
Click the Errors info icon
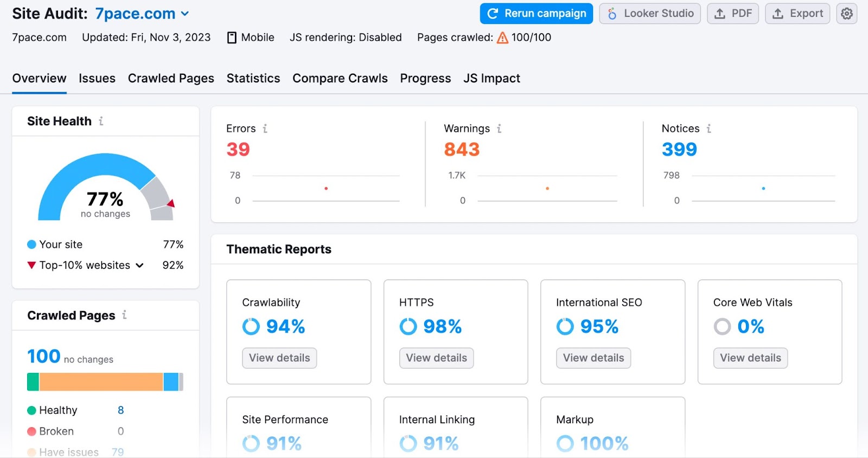coord(265,128)
